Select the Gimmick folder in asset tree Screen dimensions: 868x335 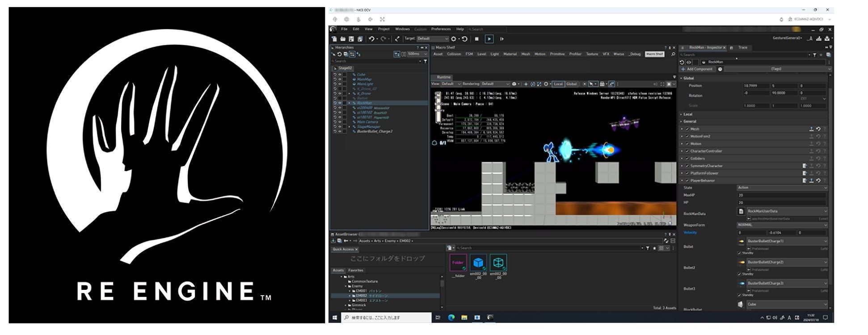358,306
